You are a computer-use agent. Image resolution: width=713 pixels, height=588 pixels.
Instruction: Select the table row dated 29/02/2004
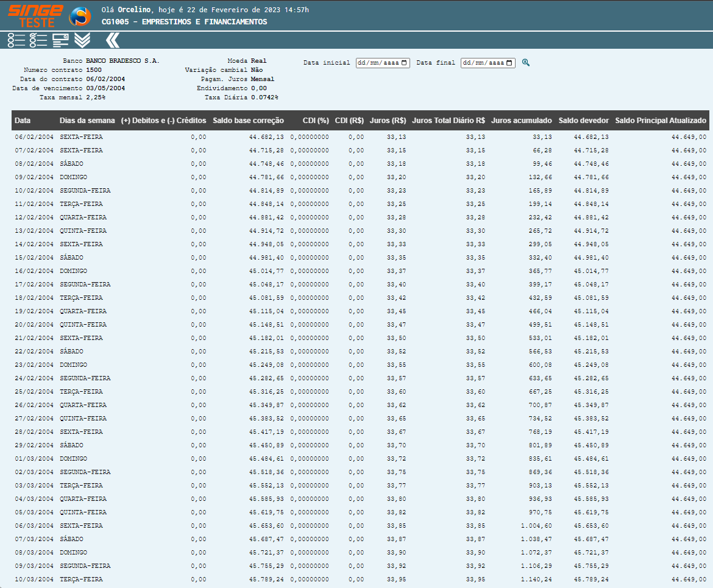click(x=360, y=445)
